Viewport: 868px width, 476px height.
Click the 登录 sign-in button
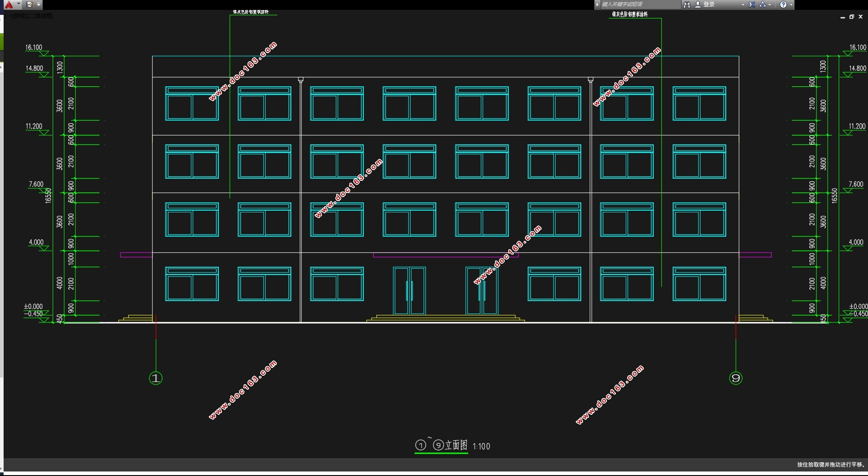point(705,4)
